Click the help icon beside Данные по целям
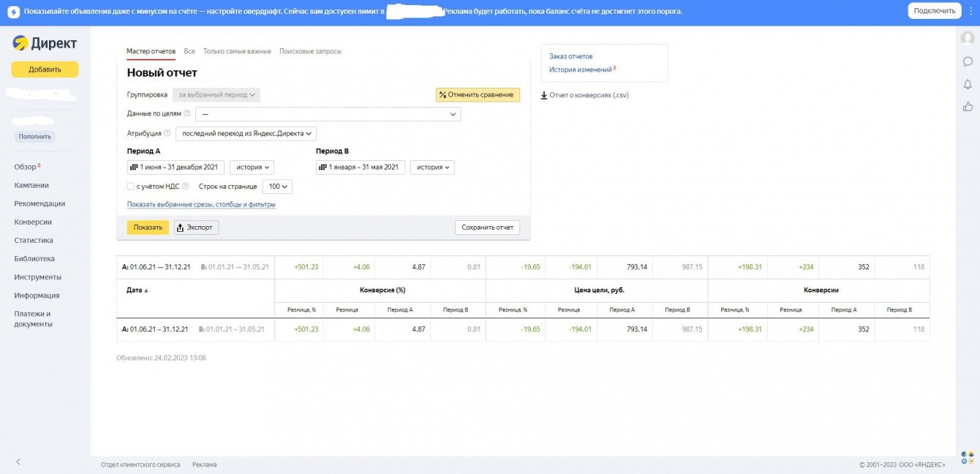Viewport: 980px width, 474px height. point(187,114)
